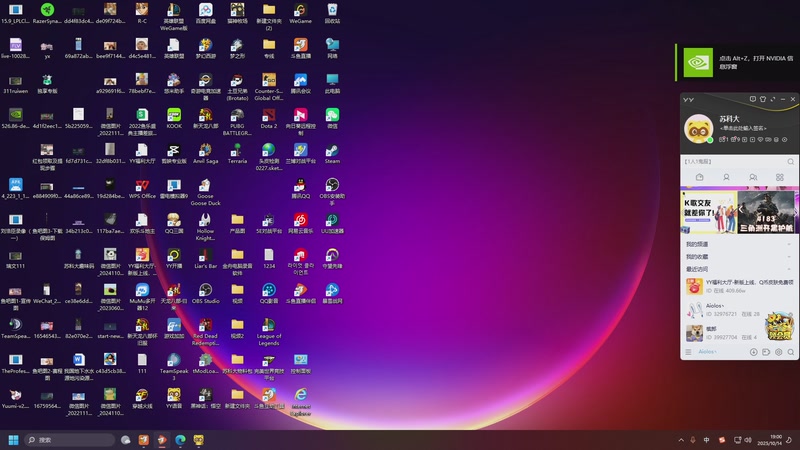Viewport: 800px width, 450px height.
Task: Launch Liar's Bar from the desktop
Action: click(x=206, y=258)
